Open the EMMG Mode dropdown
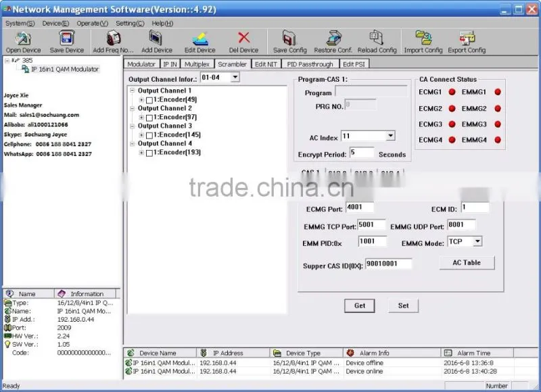Viewport: 541px width, 392px height. (477, 241)
